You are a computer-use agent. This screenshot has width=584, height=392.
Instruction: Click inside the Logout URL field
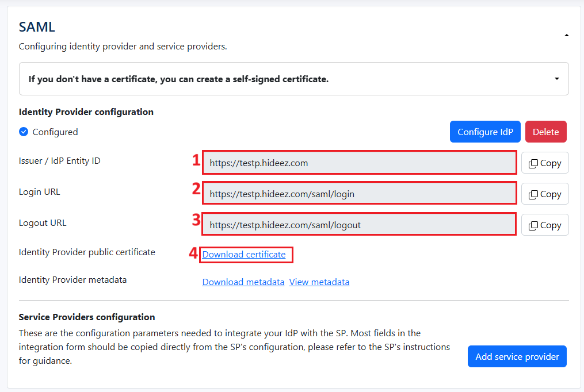[359, 225]
